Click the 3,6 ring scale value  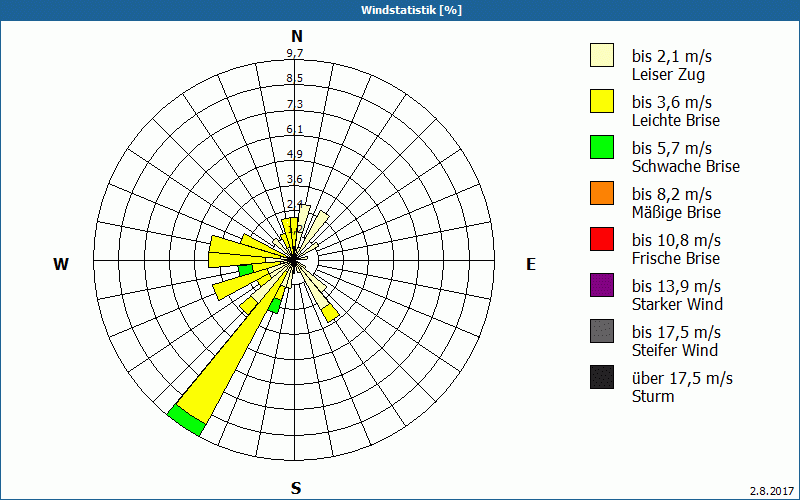tap(295, 179)
